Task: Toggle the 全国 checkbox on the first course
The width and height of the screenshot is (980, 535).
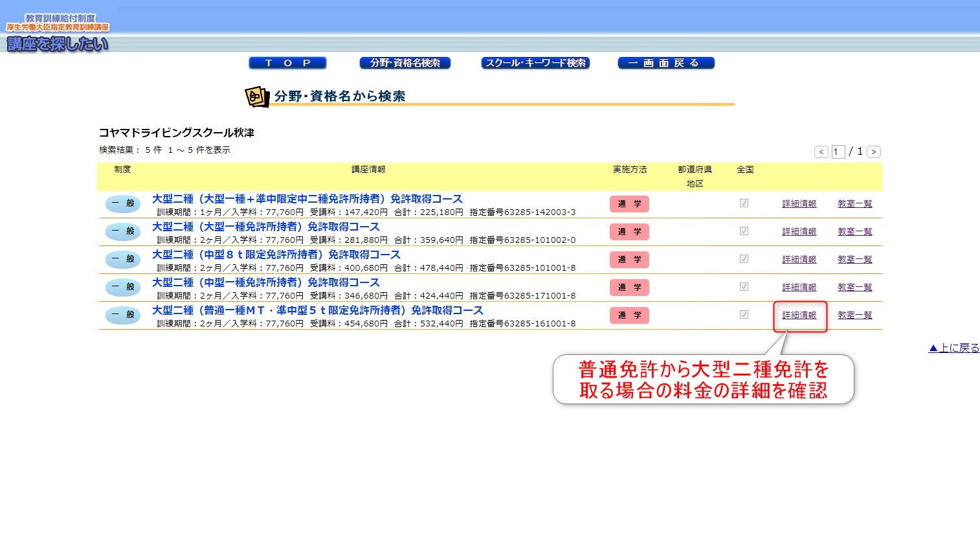Action: [x=744, y=203]
